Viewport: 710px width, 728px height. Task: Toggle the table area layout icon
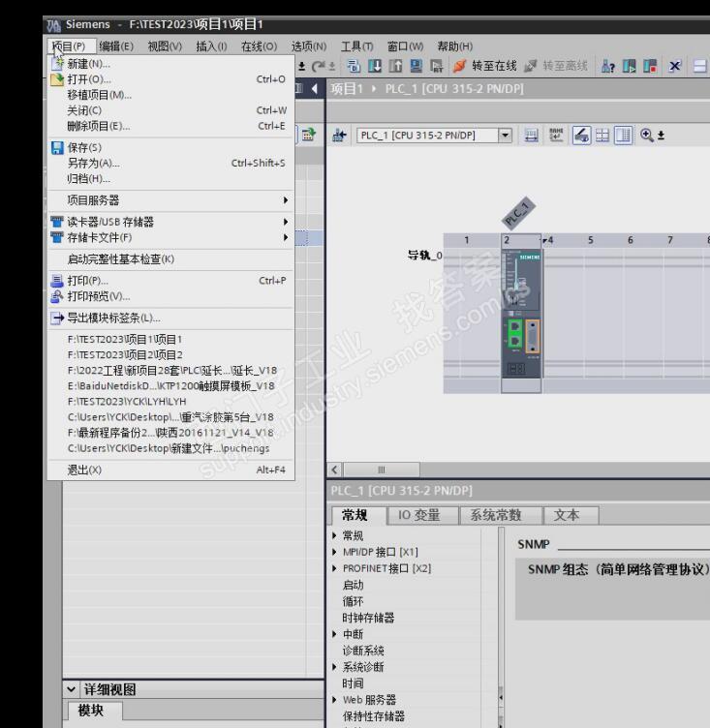pyautogui.click(x=623, y=136)
